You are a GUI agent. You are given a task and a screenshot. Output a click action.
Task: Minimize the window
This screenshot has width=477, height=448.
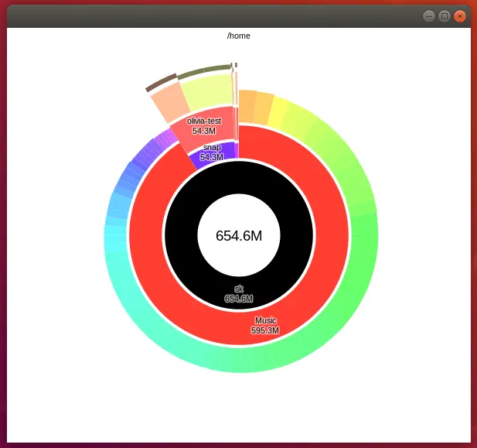429,16
